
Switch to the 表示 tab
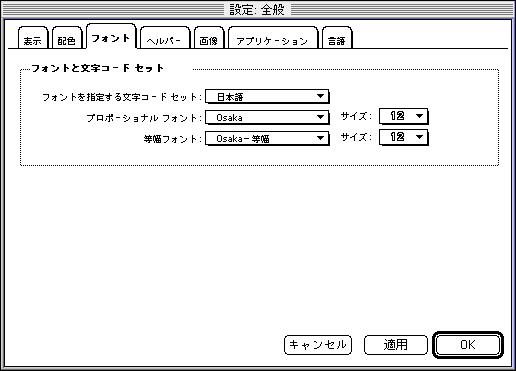click(x=33, y=38)
